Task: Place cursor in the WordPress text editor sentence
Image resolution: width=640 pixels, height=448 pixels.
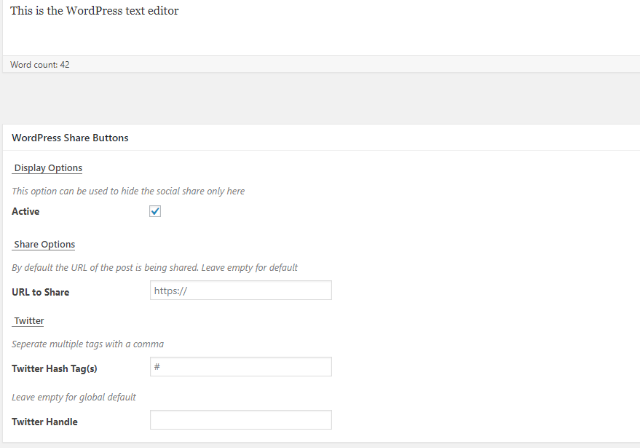Action: point(94,11)
